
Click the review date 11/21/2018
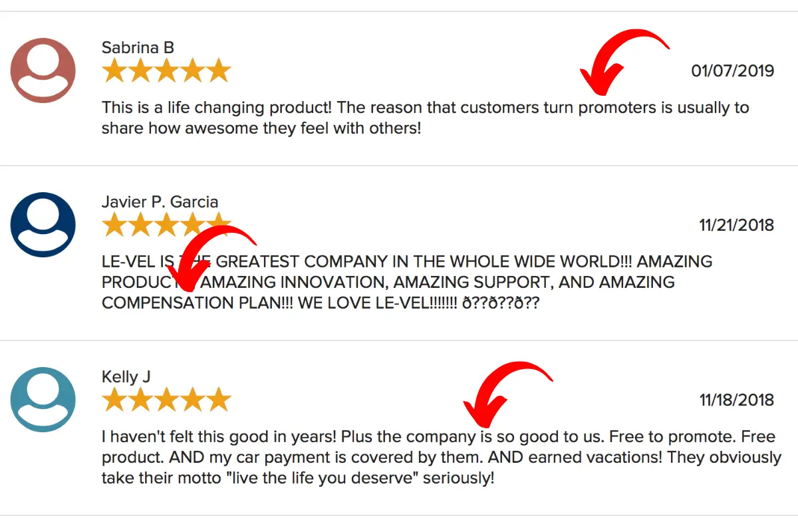tap(737, 225)
